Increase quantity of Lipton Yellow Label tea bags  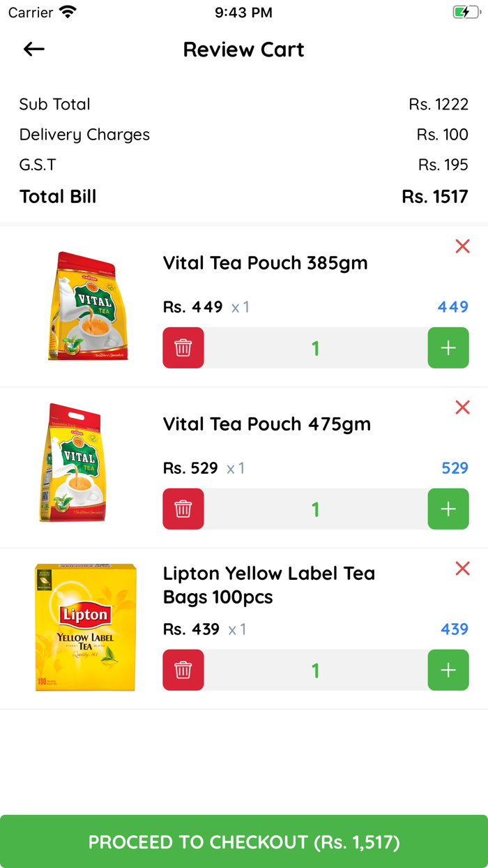[448, 670]
